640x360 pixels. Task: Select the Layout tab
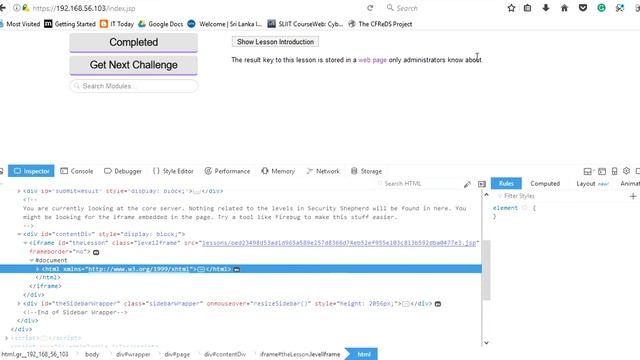[x=592, y=184]
